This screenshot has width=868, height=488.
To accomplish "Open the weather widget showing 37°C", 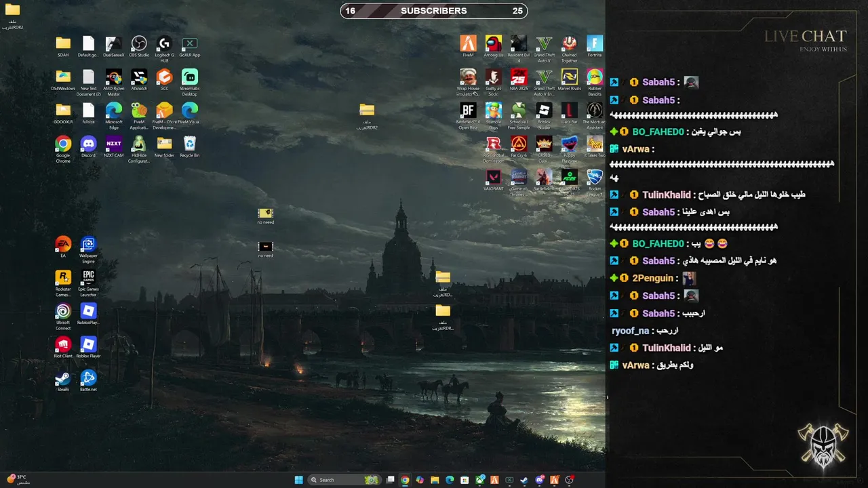I will pyautogui.click(x=18, y=480).
